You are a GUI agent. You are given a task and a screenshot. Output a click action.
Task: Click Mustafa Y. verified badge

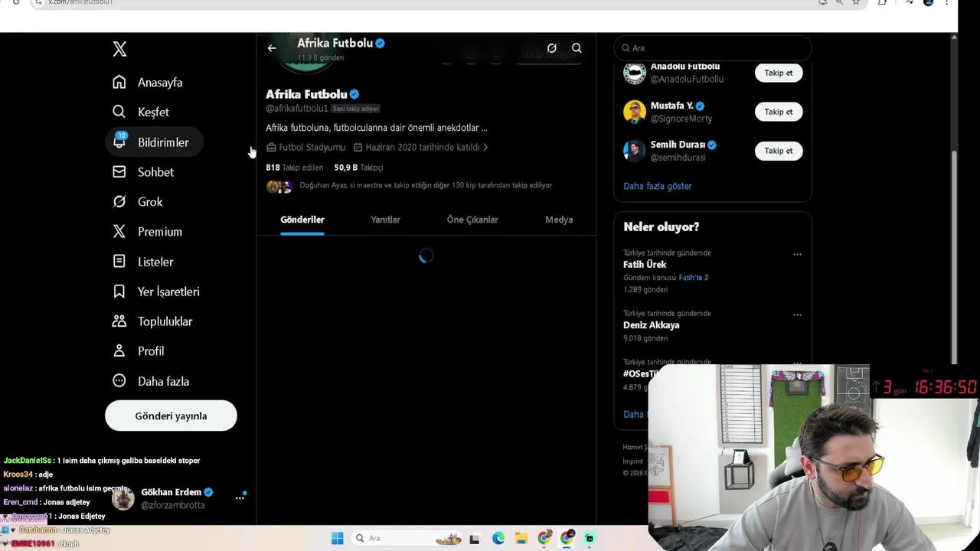(x=700, y=106)
